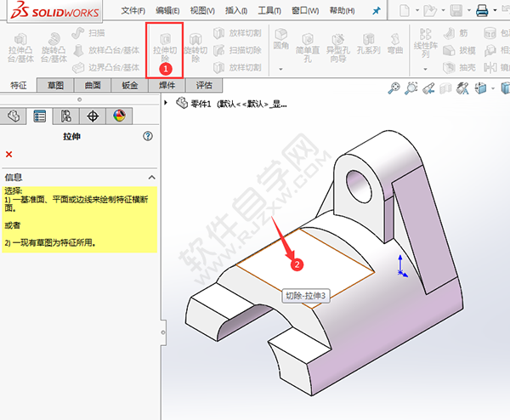510x420 pixels.
Task: Expand the 零件1 flyout feature tree
Action: pos(166,103)
